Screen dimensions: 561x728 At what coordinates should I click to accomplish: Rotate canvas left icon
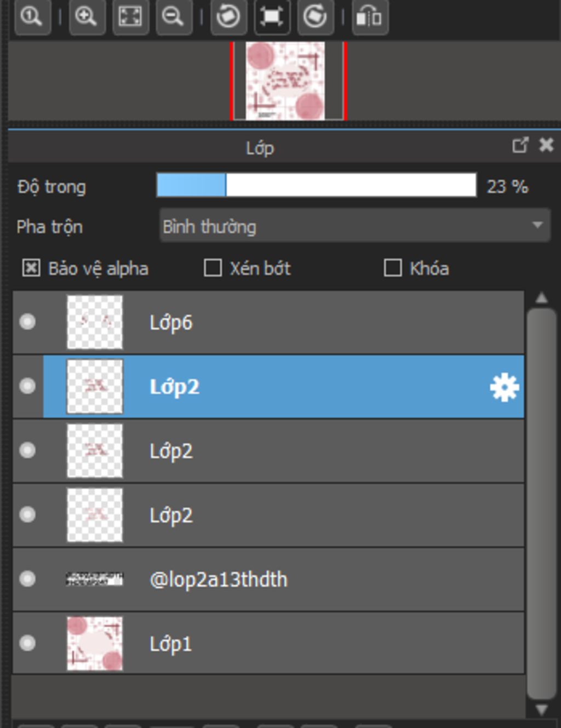point(228,17)
